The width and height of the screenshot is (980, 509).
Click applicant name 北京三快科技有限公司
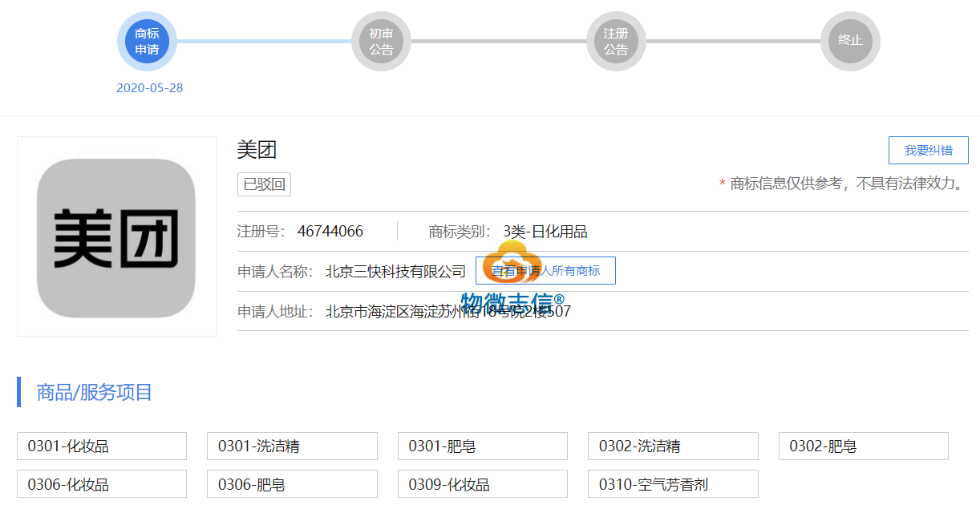coord(395,272)
